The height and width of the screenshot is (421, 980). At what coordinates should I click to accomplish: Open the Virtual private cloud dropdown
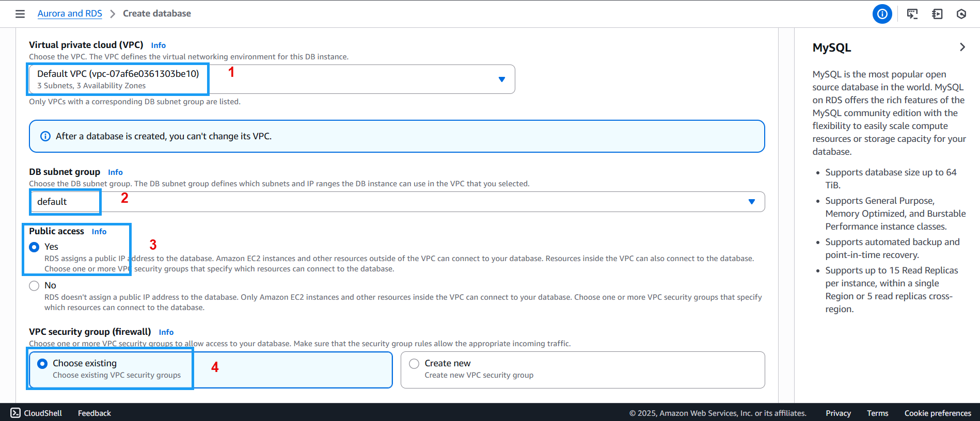272,79
